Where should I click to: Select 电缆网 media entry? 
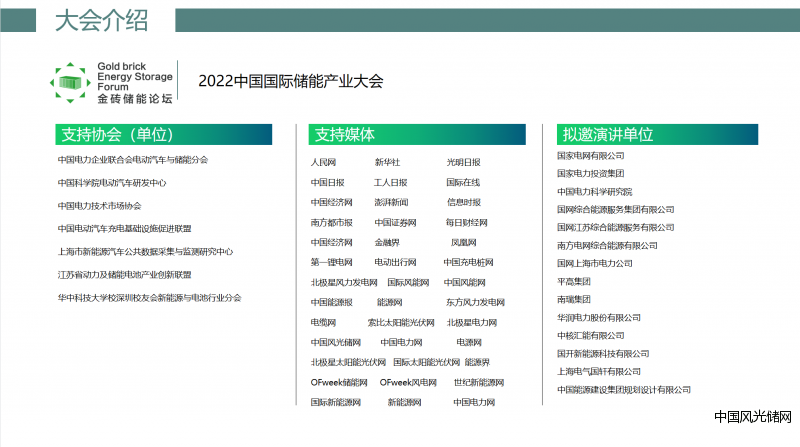pyautogui.click(x=323, y=322)
